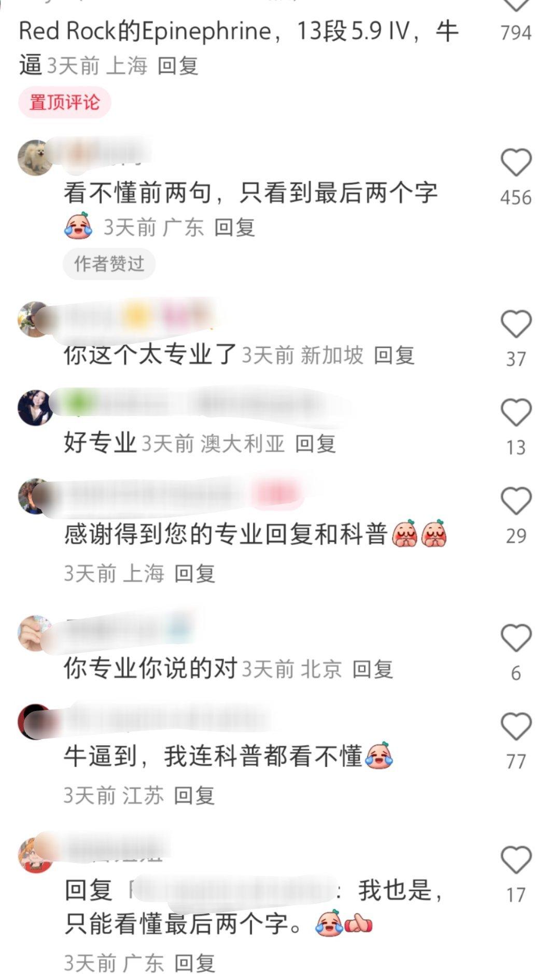The height and width of the screenshot is (974, 560).
Task: Reply to 只看到最后两个字 comment from 广东
Action: [x=234, y=227]
